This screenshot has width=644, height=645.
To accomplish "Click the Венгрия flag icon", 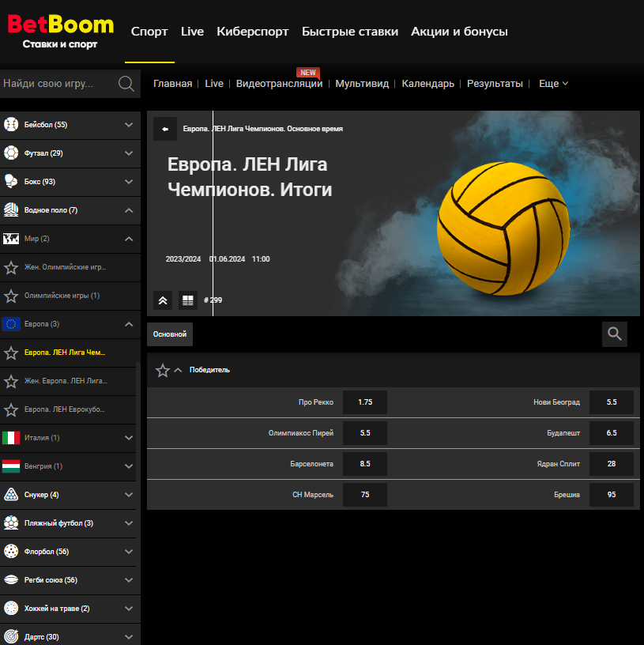I will point(11,466).
